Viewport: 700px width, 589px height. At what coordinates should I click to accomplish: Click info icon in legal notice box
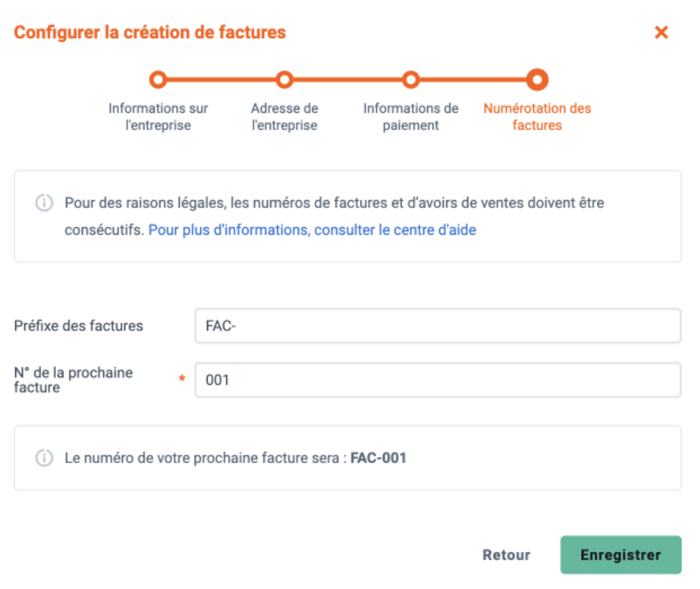[x=44, y=203]
